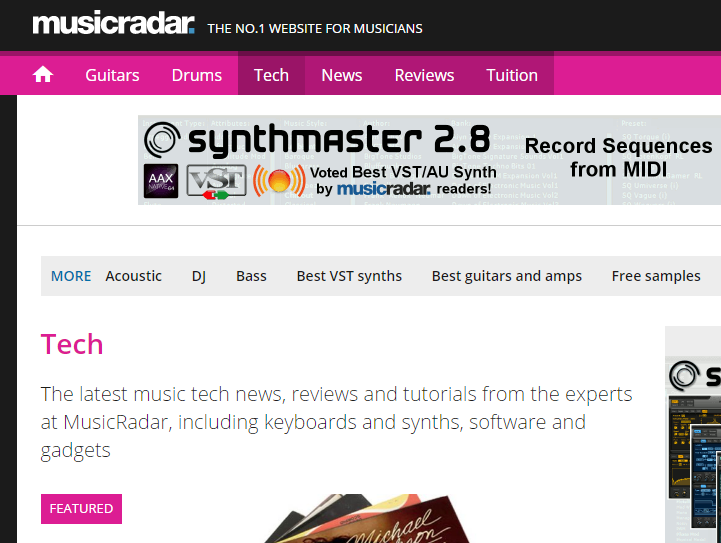Open the Drums section
Viewport: 721px width, 543px height.
(197, 75)
